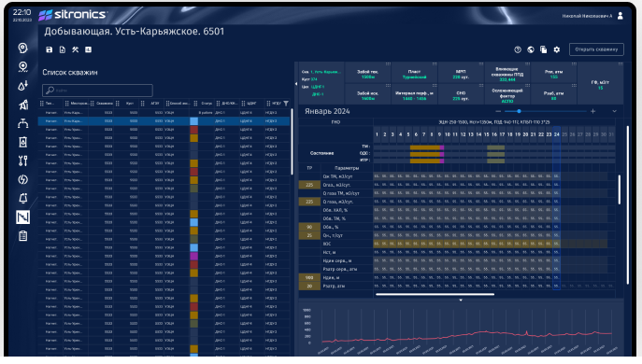
Task: Click the ГФ, м3/т info card
Action: point(600,84)
